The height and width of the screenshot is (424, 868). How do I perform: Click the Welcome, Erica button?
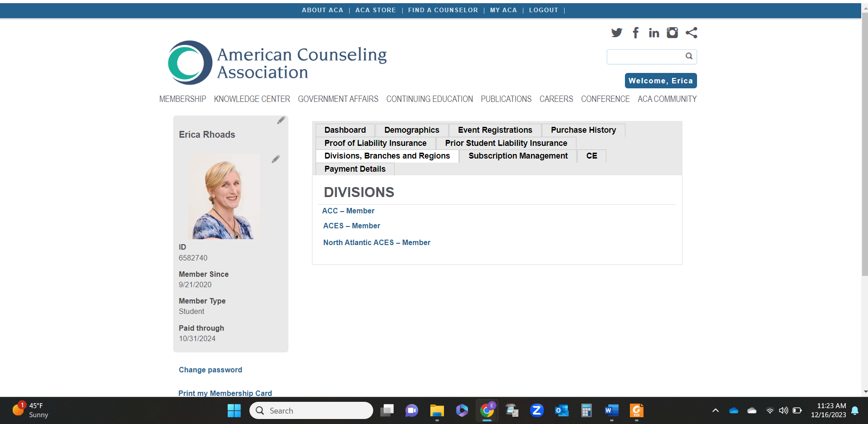(660, 81)
